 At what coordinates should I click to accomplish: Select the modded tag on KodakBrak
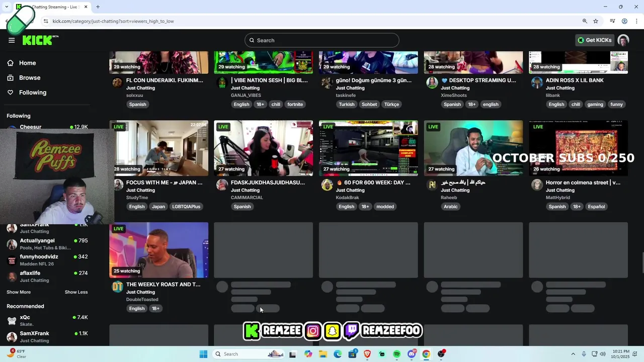pos(385,207)
